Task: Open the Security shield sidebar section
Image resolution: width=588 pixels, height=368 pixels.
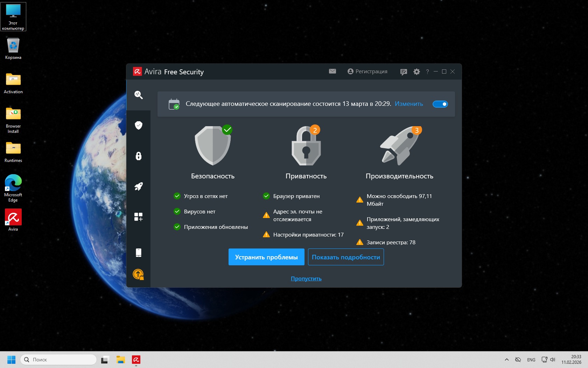Action: click(138, 125)
